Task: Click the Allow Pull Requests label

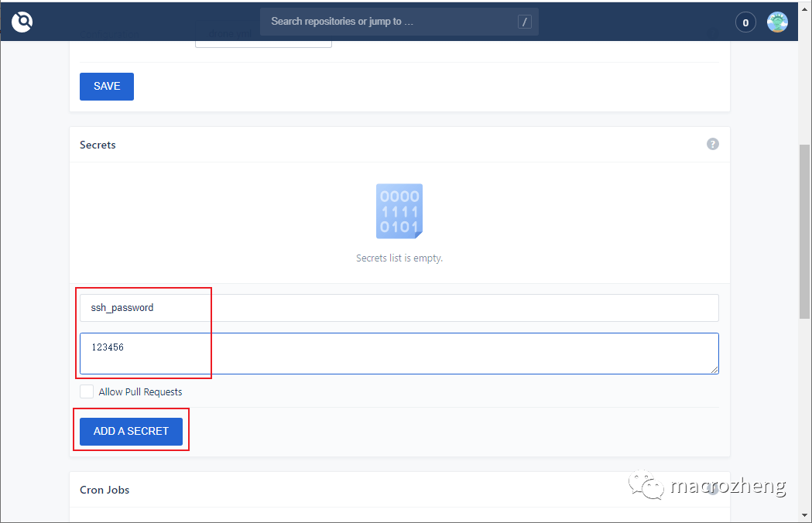Action: click(140, 391)
